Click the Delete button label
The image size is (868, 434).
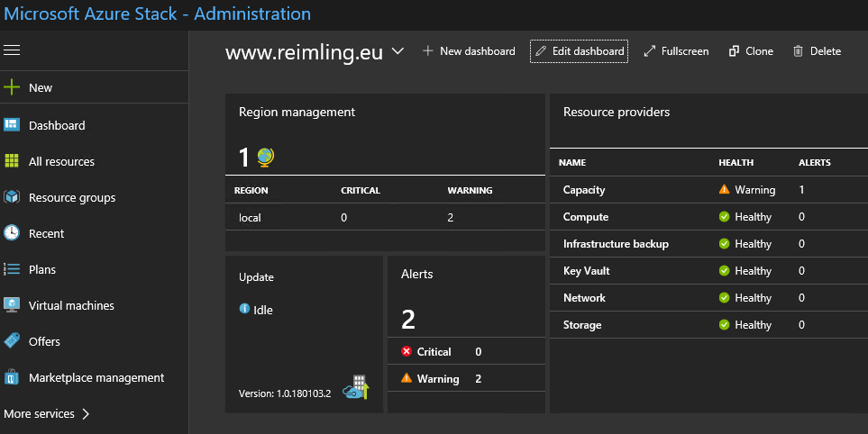tap(826, 50)
